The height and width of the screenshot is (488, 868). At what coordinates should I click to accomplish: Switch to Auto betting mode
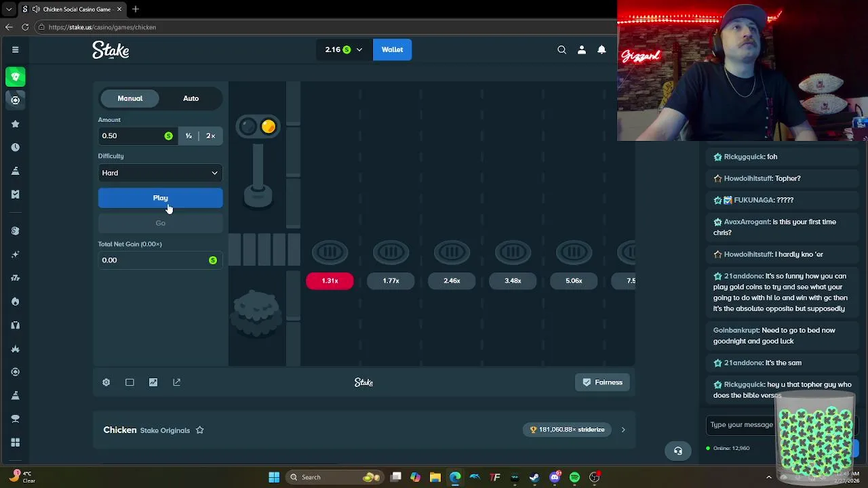coord(191,98)
